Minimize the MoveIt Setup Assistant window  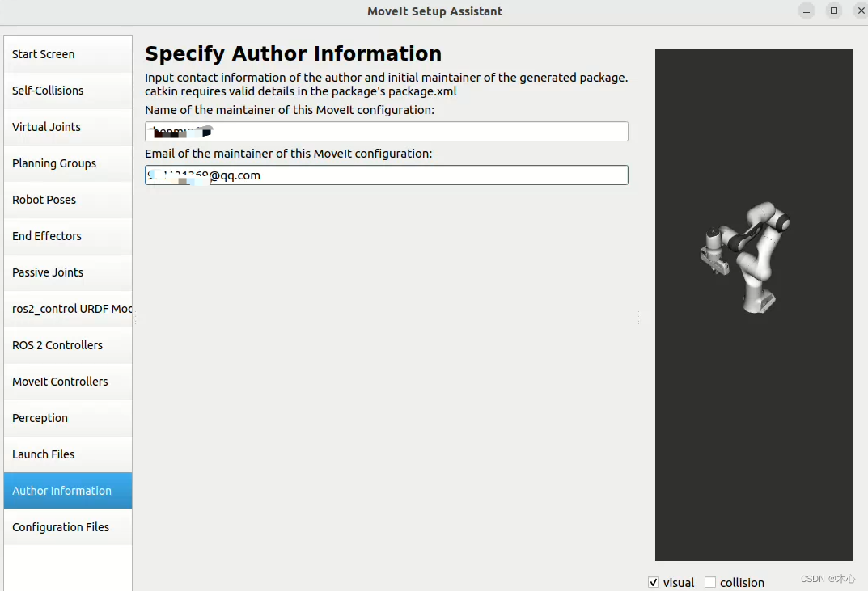[807, 11]
